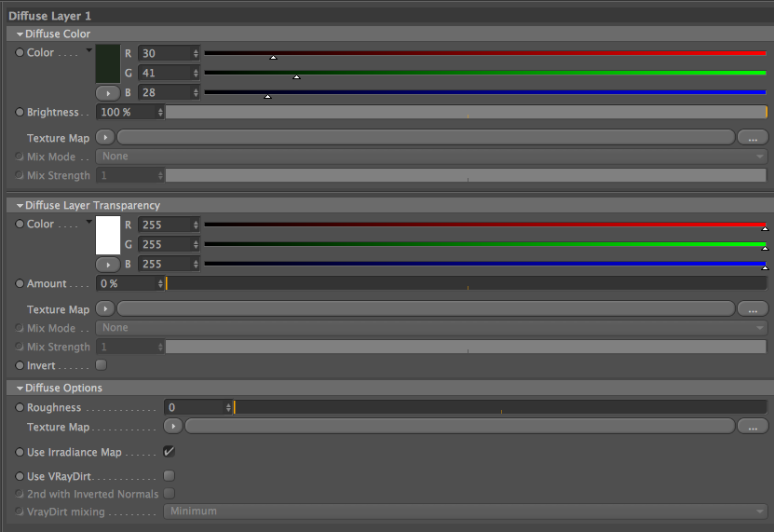Viewport: 774px width, 532px height.
Task: Click the Diffuse Color texture map arrow button
Action: [105, 137]
